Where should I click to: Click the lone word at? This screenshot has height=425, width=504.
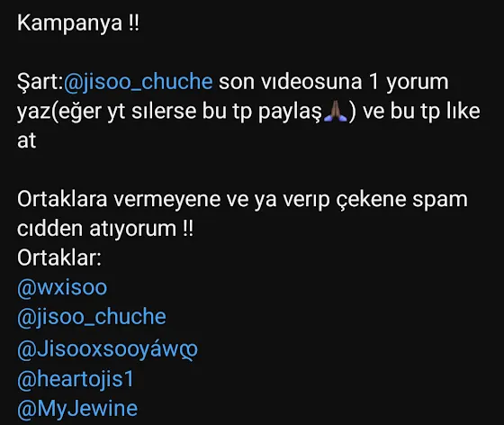26,140
